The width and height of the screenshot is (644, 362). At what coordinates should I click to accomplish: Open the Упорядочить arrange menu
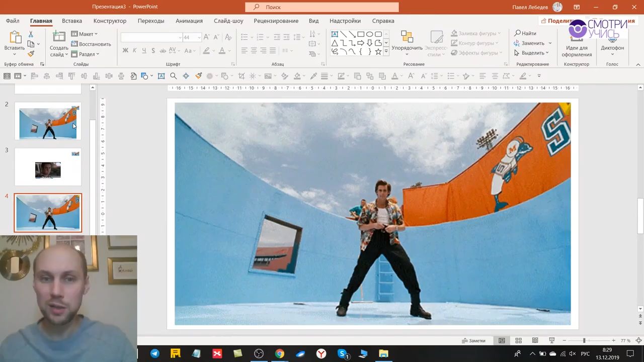[407, 44]
